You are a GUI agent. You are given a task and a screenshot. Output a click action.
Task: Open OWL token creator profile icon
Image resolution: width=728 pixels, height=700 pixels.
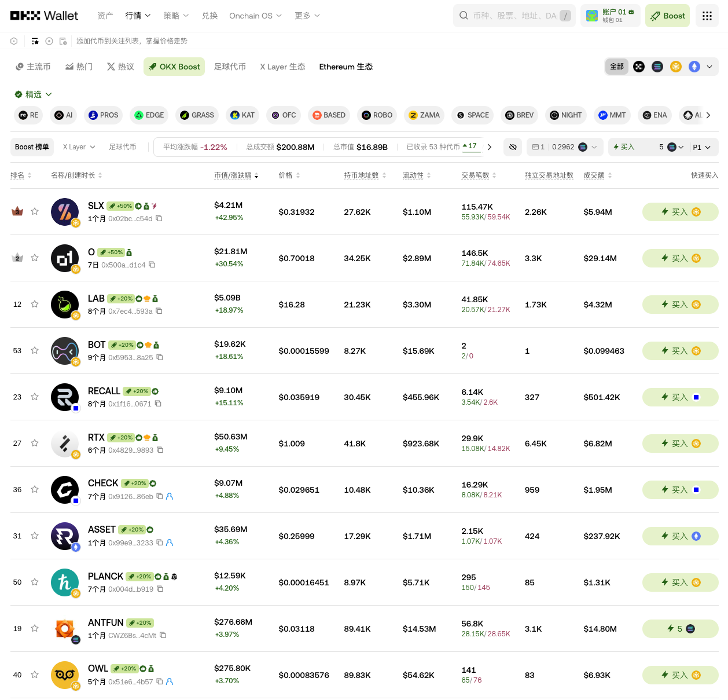tap(170, 681)
